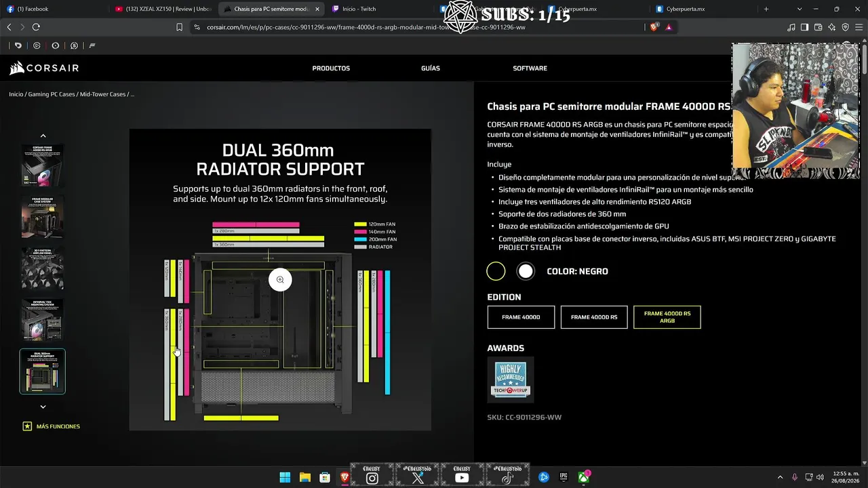The width and height of the screenshot is (868, 488).
Task: View the InfiniRail Fan Mounting System thumbnail
Action: [43, 320]
